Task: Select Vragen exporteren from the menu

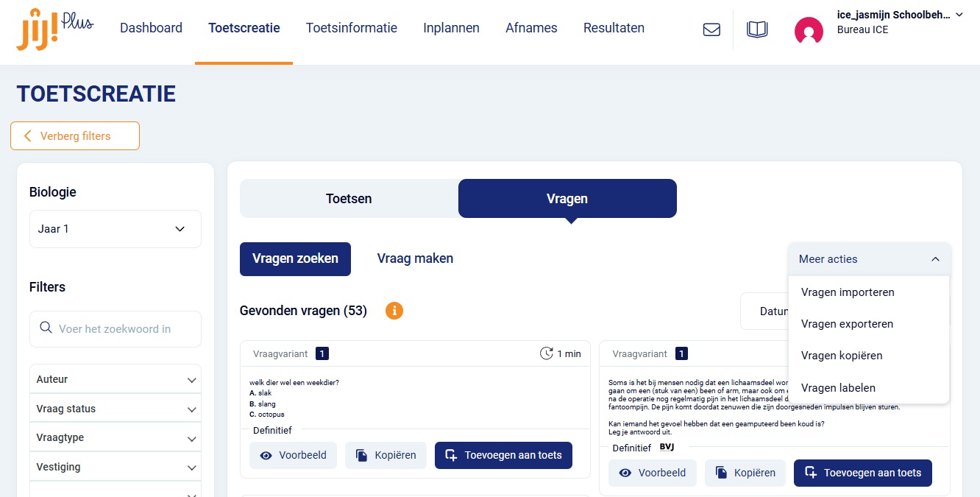Action: 847,324
